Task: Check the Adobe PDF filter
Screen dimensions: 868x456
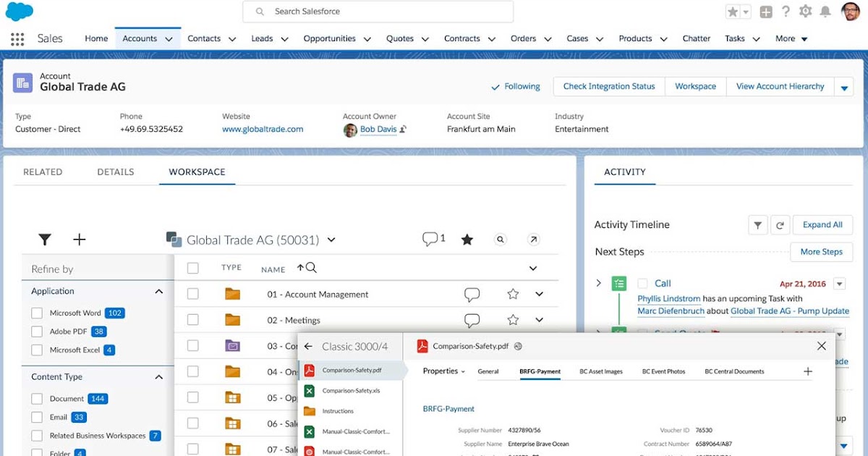Action: [37, 332]
